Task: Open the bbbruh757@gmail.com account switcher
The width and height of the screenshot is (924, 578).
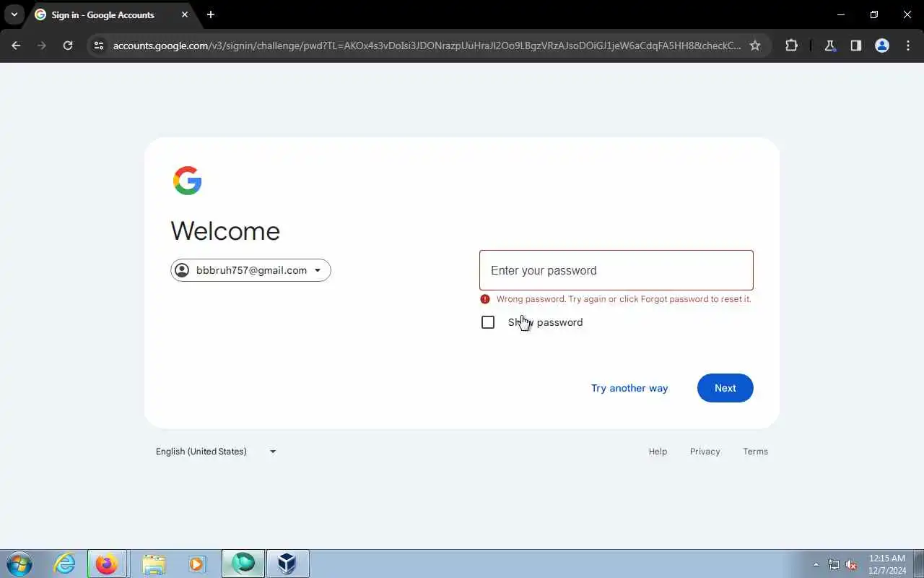Action: tap(250, 270)
